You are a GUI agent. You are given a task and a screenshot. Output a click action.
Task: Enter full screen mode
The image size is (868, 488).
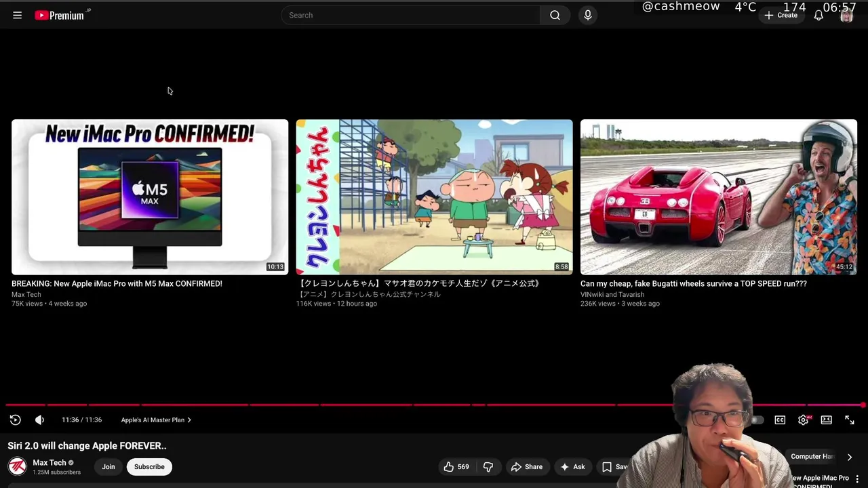850,420
